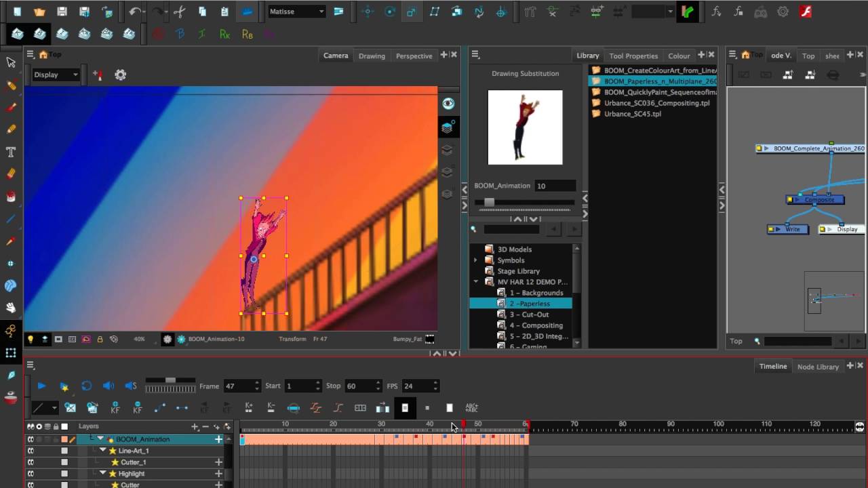Switch to the Perspective tab
Viewport: 868px width, 488px height.
(x=414, y=56)
